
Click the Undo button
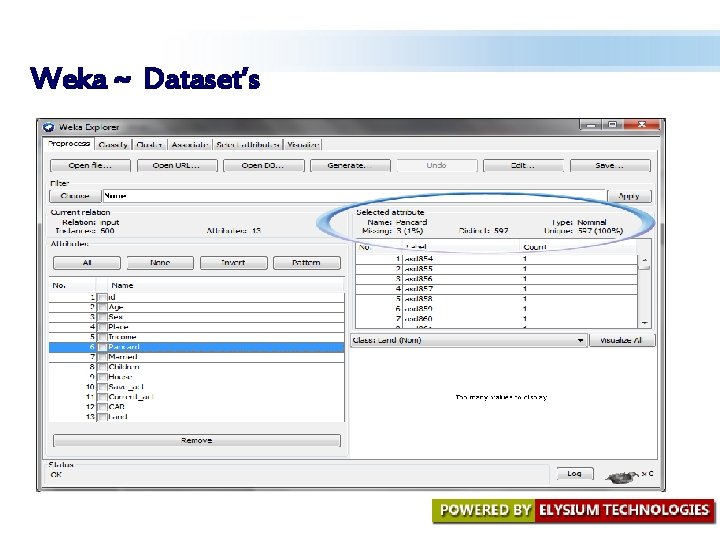pos(436,165)
